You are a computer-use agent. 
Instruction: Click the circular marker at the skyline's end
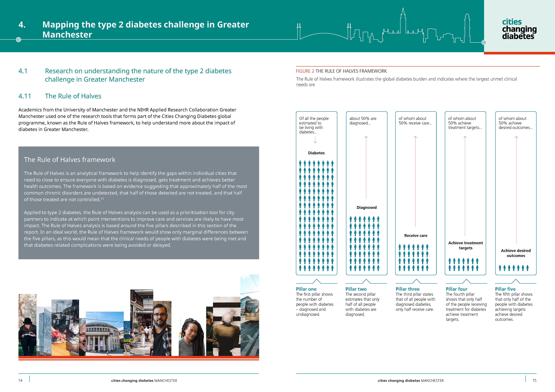click(x=484, y=42)
